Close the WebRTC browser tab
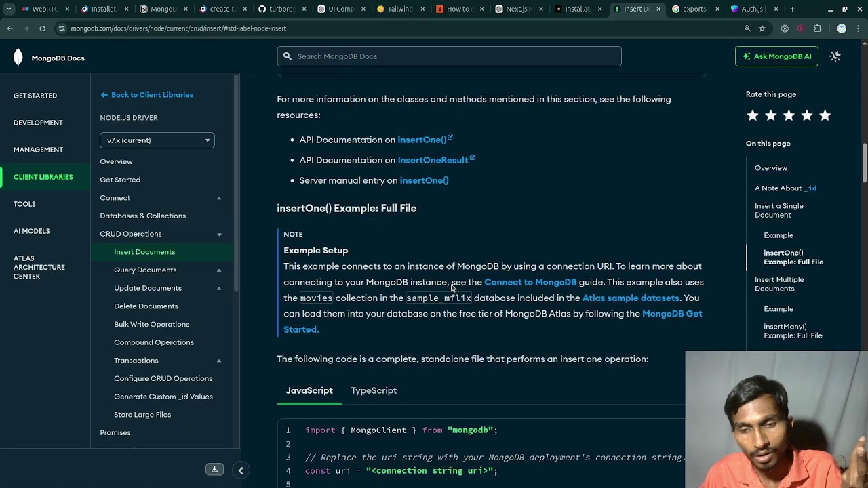 click(x=67, y=9)
